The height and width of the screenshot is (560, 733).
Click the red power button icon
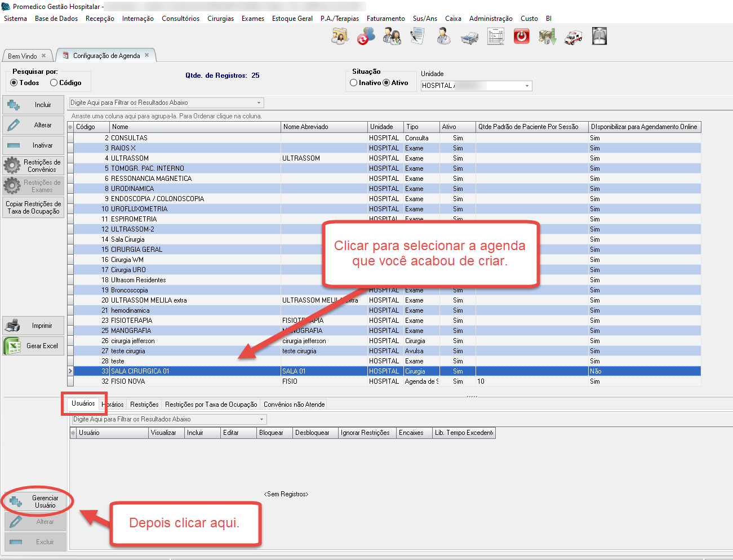(521, 37)
